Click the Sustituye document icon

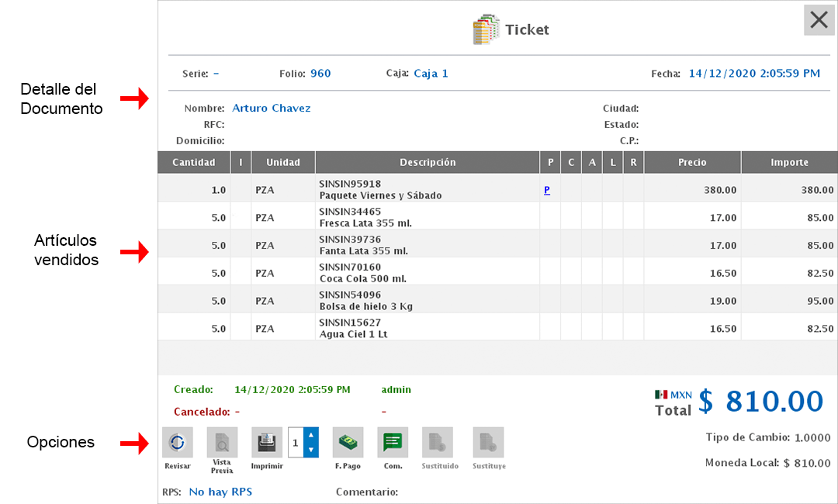coord(488,442)
